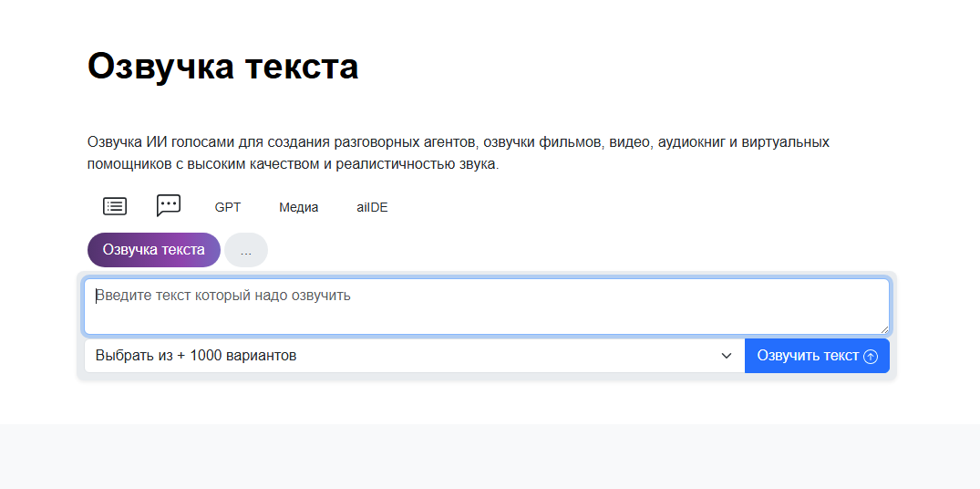Click the first line of description text
The height and width of the screenshot is (489, 980).
458,142
